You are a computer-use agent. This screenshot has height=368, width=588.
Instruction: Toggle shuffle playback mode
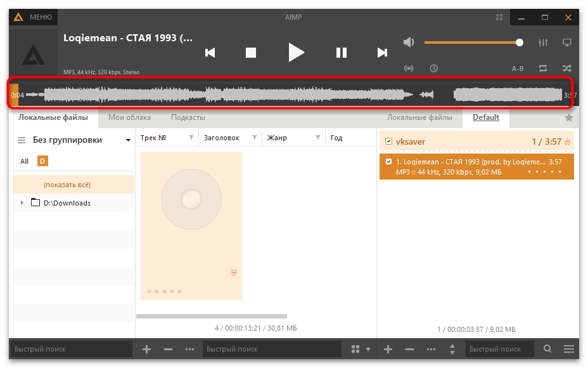[x=566, y=68]
